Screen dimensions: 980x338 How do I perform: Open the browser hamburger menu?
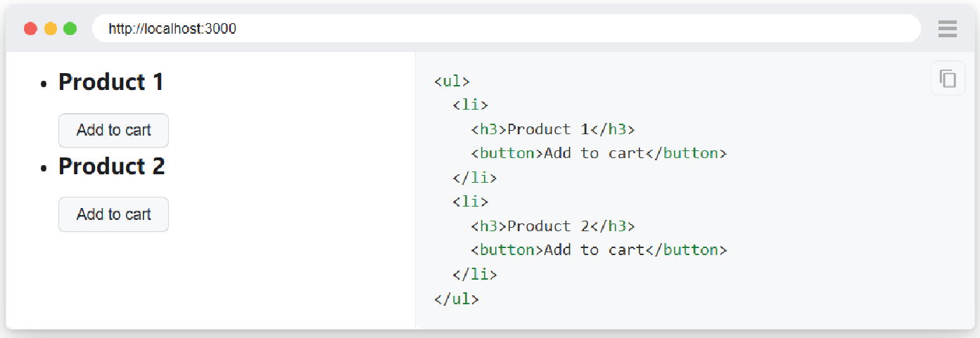[947, 29]
